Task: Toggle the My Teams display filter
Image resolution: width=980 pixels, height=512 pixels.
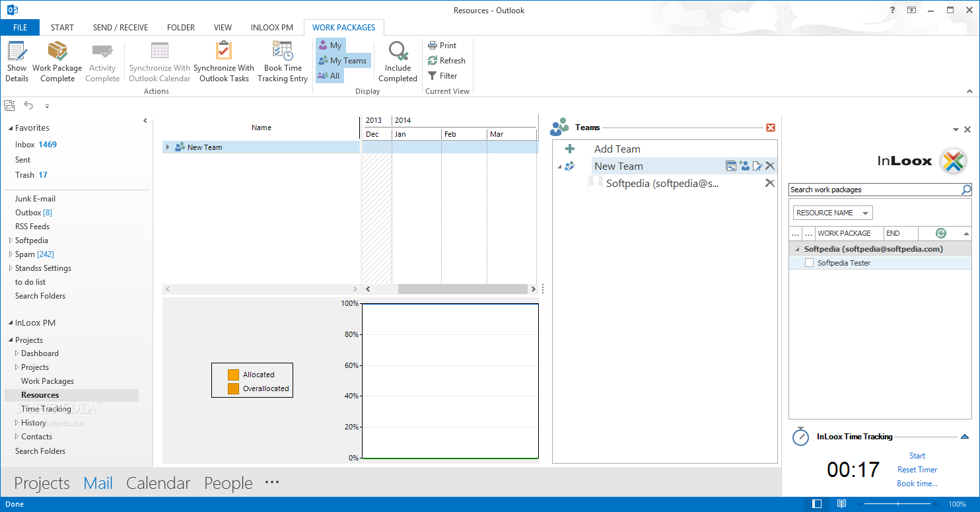Action: click(x=343, y=61)
